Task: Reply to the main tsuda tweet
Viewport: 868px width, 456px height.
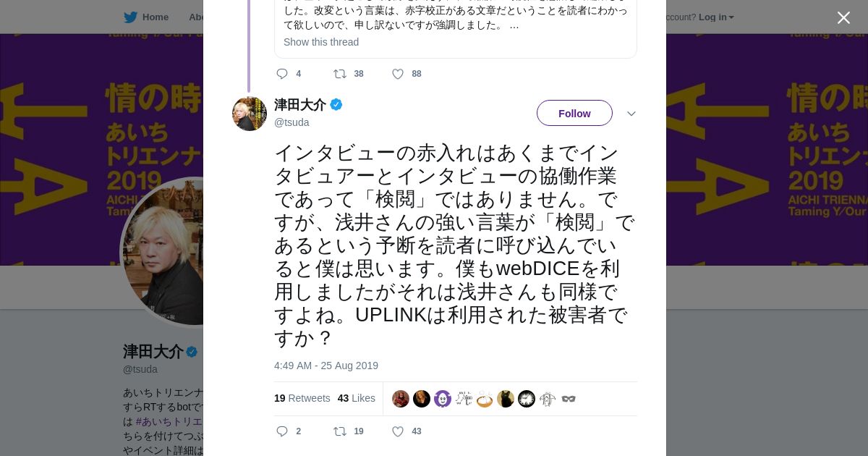Action: pyautogui.click(x=282, y=431)
